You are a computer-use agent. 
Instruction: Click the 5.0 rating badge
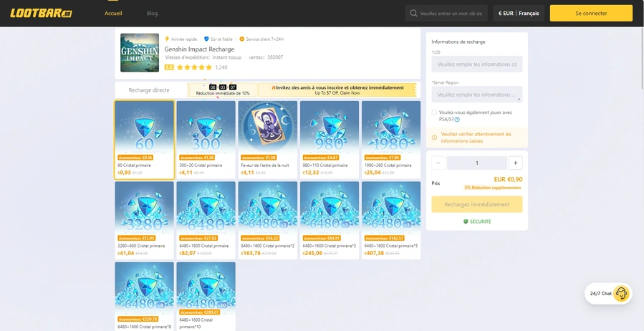pyautogui.click(x=169, y=67)
